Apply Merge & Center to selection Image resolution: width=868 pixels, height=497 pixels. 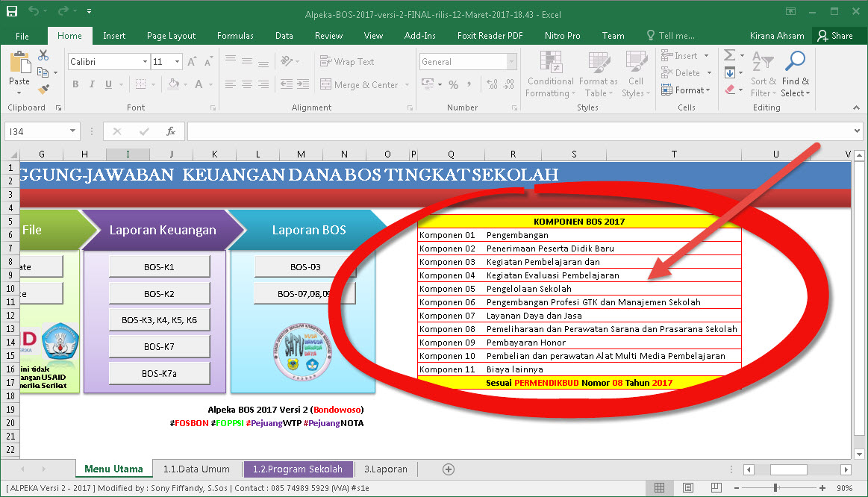(x=360, y=84)
